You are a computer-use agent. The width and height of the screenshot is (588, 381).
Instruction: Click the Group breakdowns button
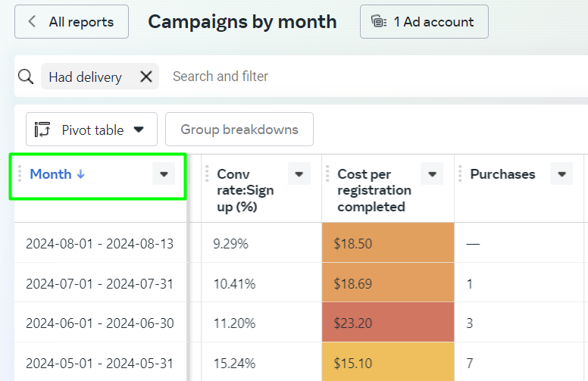pyautogui.click(x=239, y=130)
